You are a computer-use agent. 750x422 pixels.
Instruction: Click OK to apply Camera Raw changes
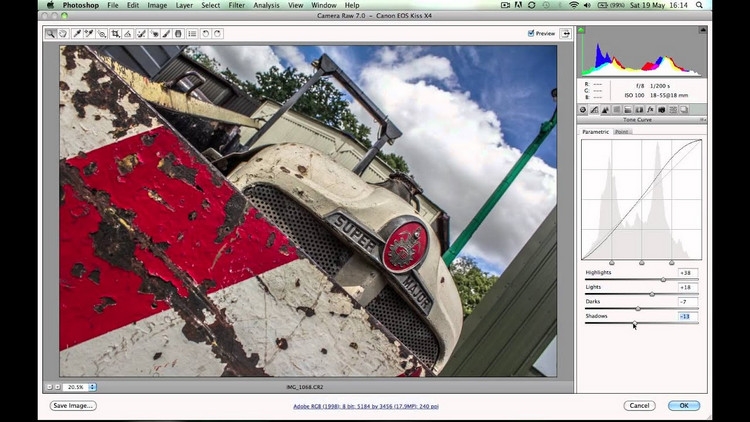coord(684,405)
